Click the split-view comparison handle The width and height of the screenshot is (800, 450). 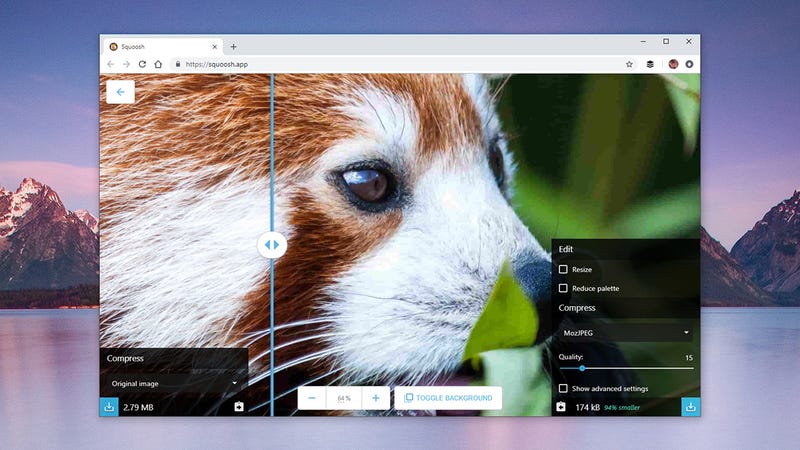point(272,245)
